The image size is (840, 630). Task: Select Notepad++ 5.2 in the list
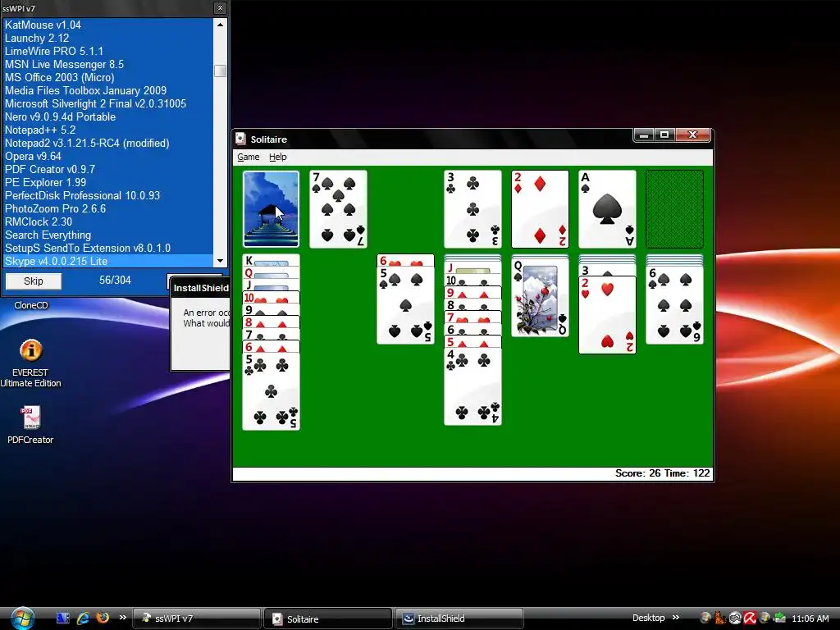pos(108,130)
